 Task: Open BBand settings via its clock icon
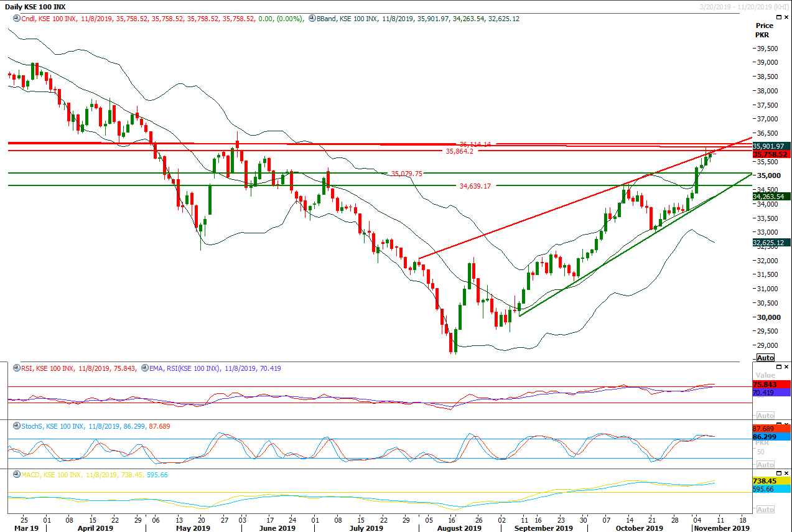311,19
